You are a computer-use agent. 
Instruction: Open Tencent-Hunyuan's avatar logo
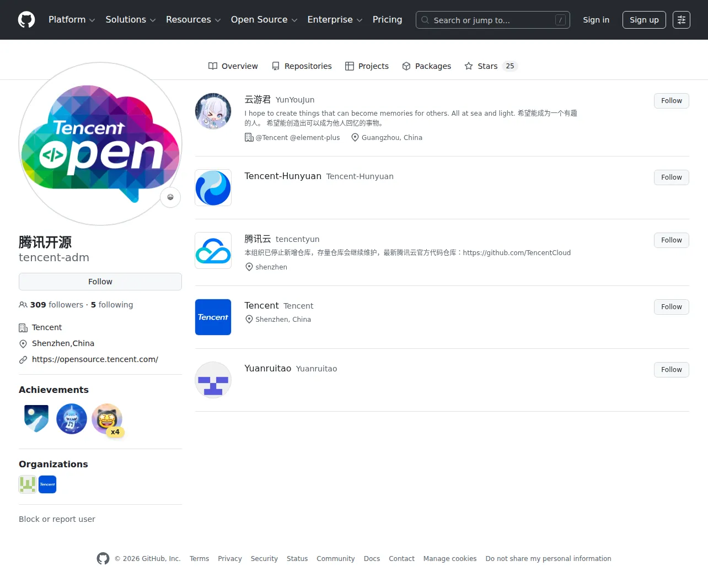click(213, 188)
